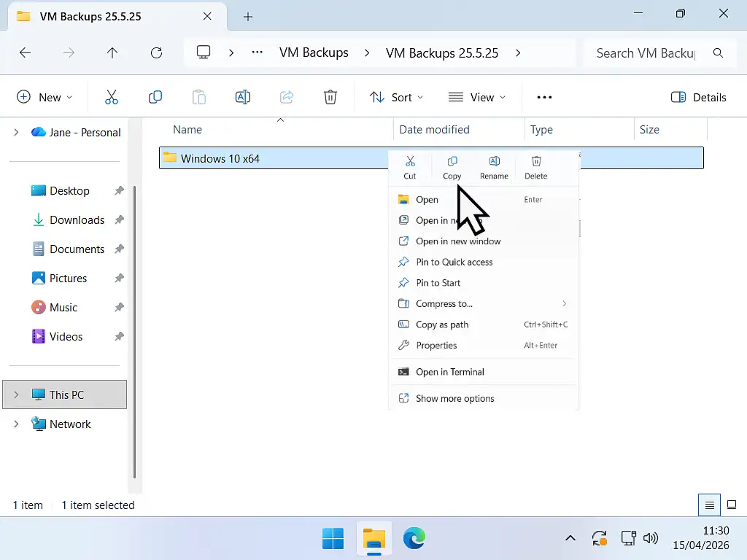Viewport: 747px width, 560px height.
Task: Share the selected folder from the toolbar
Action: (287, 96)
